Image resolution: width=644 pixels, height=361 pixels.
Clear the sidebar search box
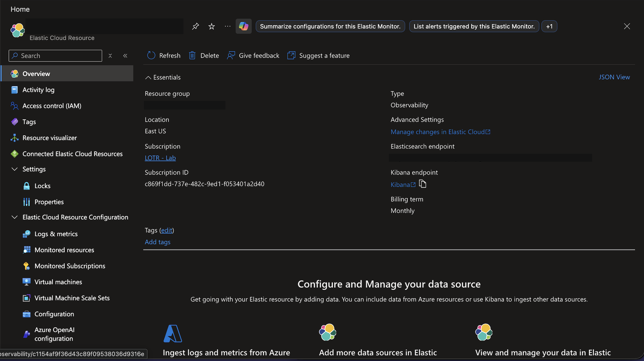click(x=110, y=56)
